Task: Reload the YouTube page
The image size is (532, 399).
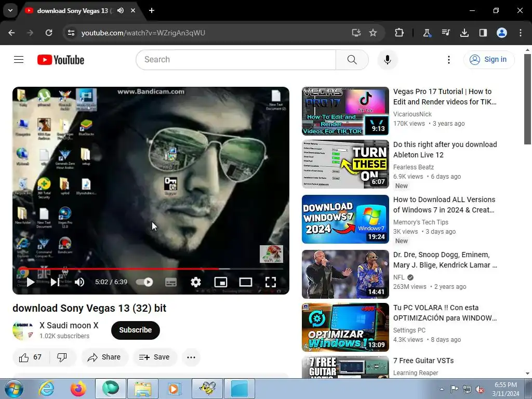Action: (49, 33)
